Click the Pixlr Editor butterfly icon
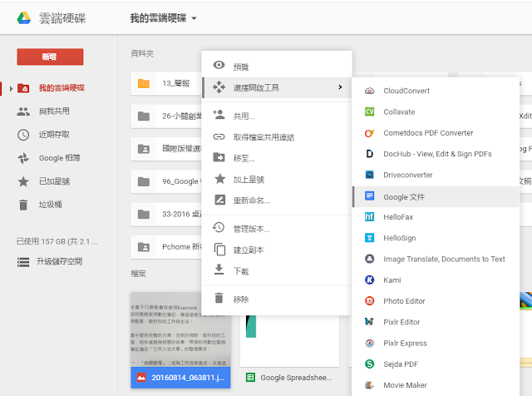Screen dimensions: 532x396 point(369,322)
